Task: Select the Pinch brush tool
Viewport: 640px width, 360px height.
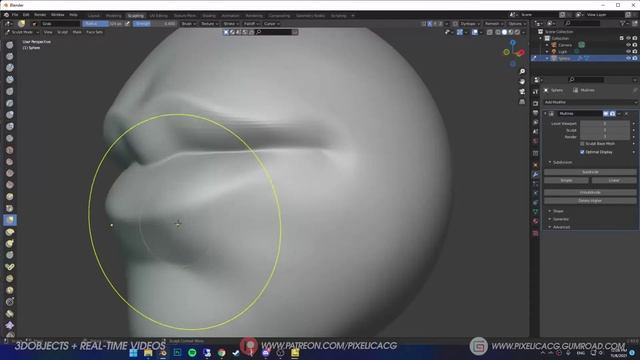Action: coord(10,209)
